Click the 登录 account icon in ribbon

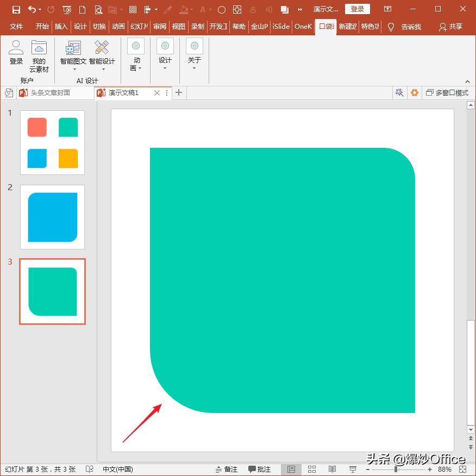(16, 53)
